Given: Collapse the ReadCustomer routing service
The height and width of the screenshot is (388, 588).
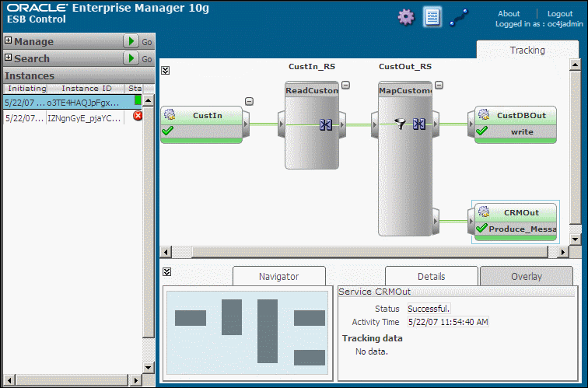Looking at the screenshot, I should [x=346, y=85].
